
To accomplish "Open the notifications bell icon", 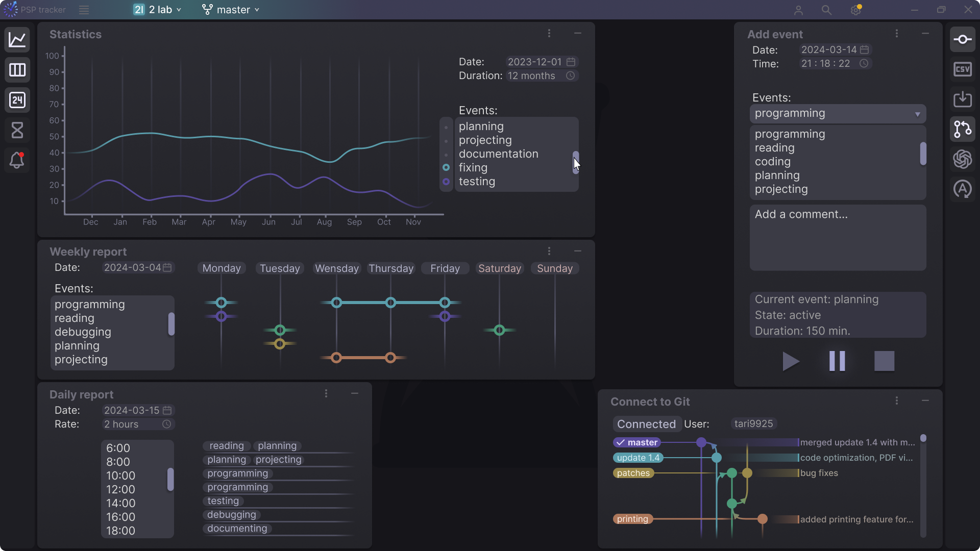I will tap(17, 160).
